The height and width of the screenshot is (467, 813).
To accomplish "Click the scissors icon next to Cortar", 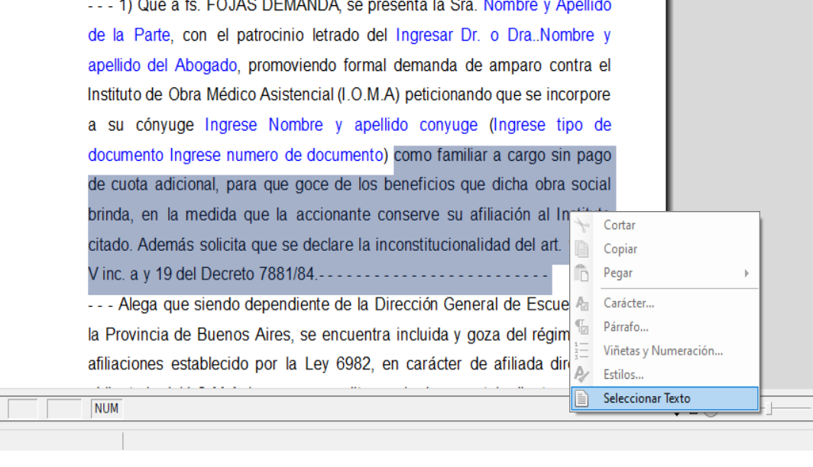I will [x=582, y=226].
